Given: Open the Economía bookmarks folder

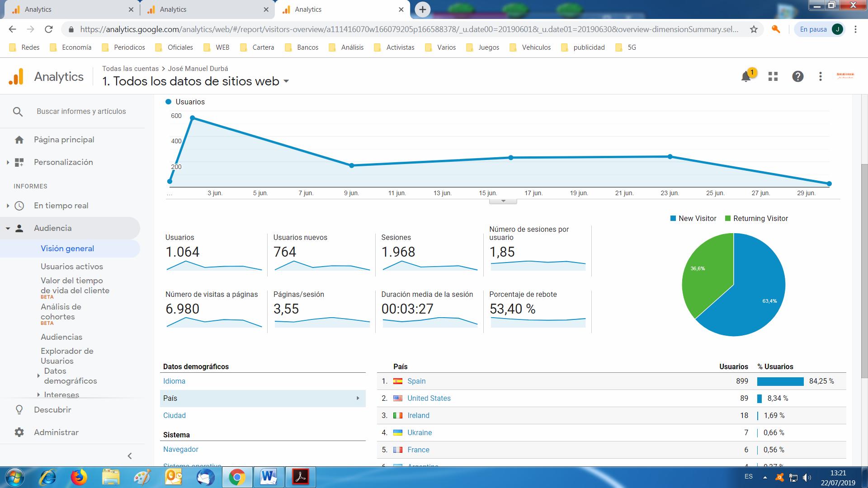Looking at the screenshot, I should 71,47.
